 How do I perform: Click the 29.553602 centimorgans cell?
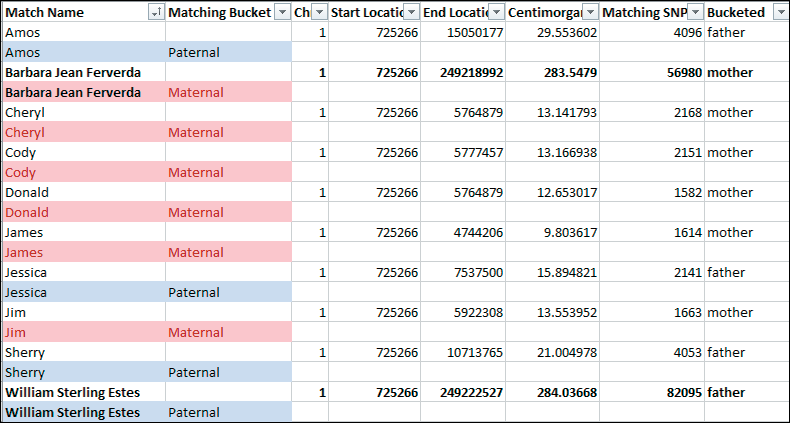[x=552, y=33]
